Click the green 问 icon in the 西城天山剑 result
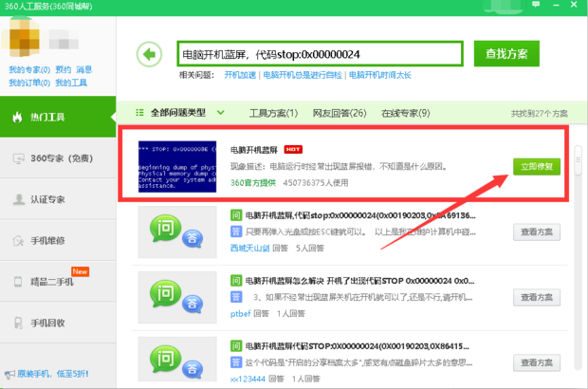 236,215
